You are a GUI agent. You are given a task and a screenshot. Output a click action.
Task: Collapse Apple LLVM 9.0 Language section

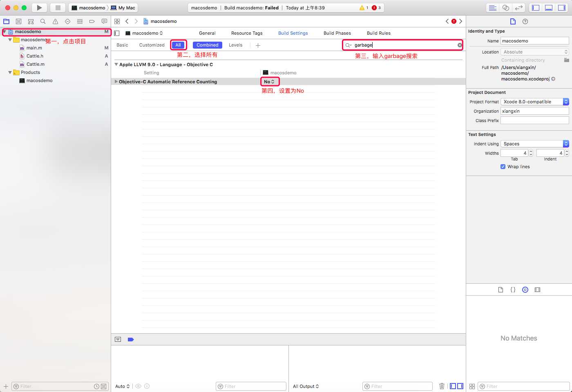tap(116, 65)
